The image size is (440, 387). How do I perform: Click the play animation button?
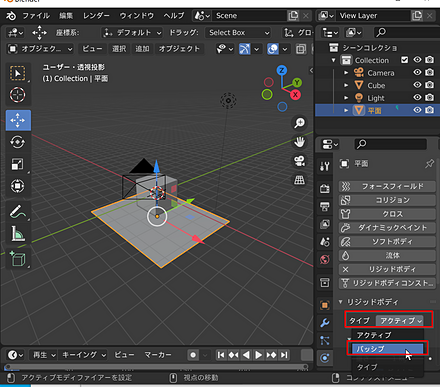pyautogui.click(x=258, y=355)
